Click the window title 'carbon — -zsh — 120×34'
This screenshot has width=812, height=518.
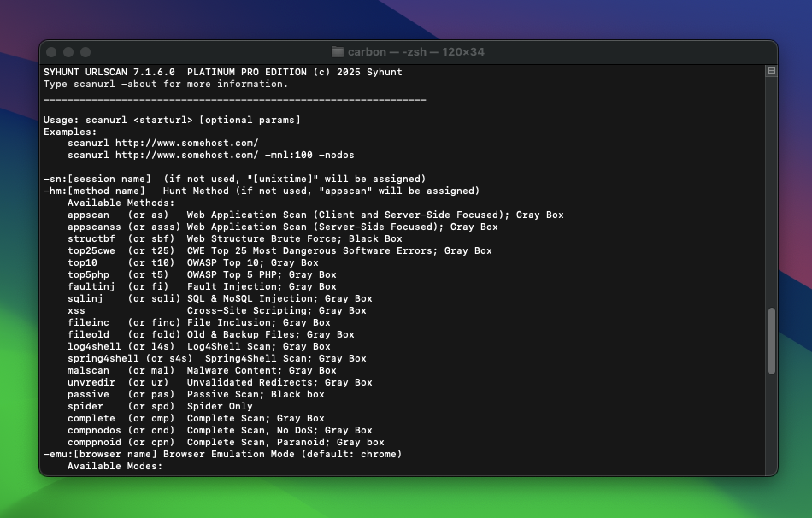point(416,52)
